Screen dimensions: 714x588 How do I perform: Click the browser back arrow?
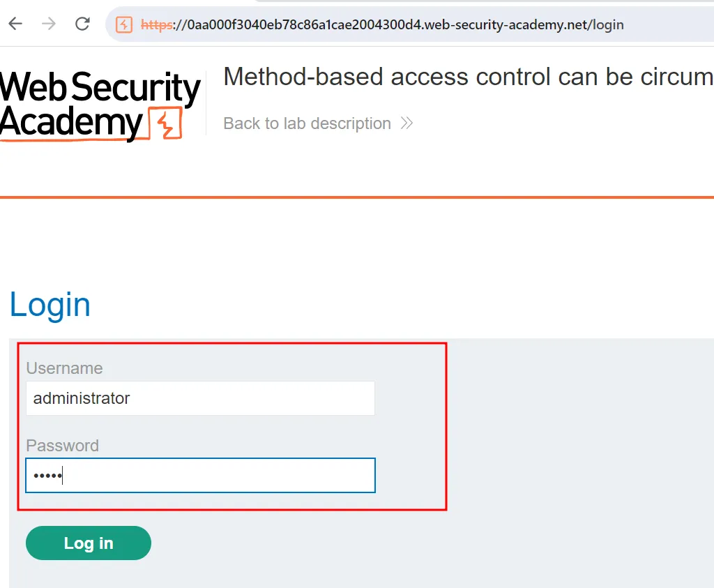[15, 24]
